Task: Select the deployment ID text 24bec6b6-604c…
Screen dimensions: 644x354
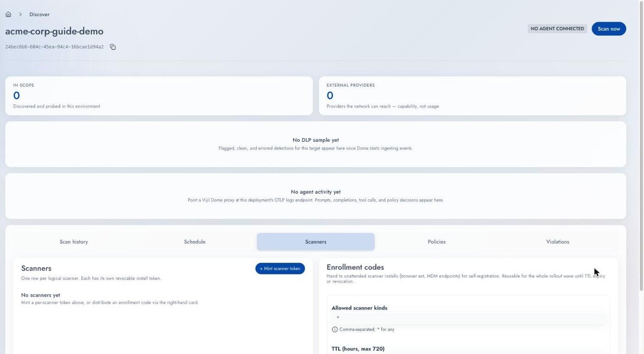Action: click(x=54, y=47)
